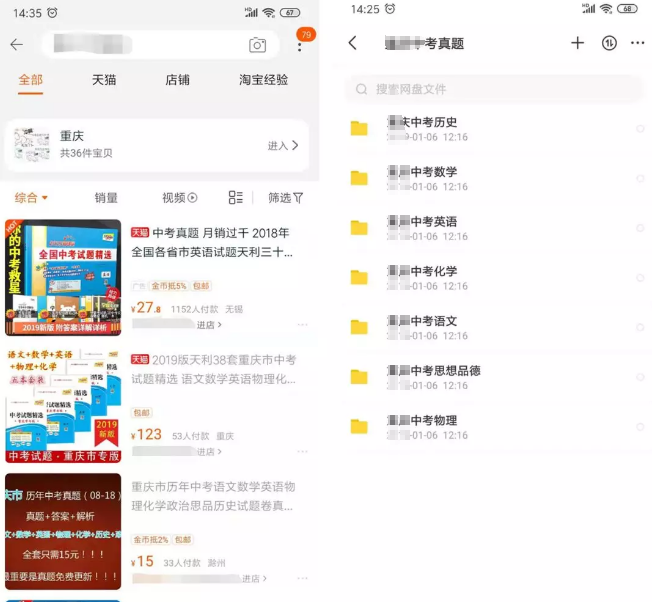Screen dimensions: 652x602
Task: Tap the blurred Taobao search field
Action: [160, 44]
